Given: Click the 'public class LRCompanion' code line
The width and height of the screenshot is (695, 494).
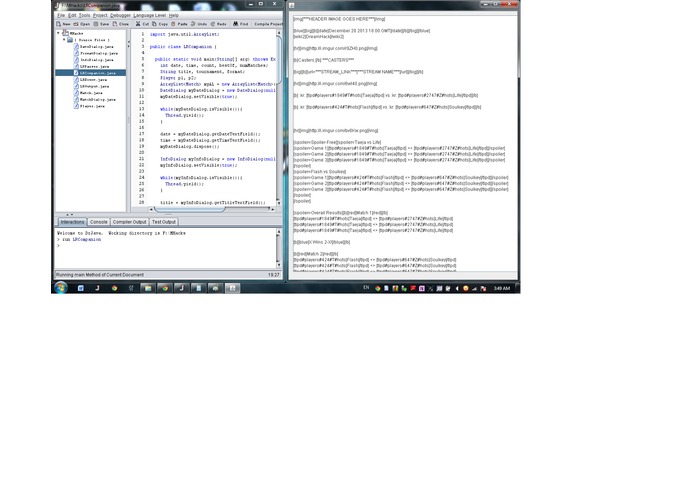Looking at the screenshot, I should (183, 47).
